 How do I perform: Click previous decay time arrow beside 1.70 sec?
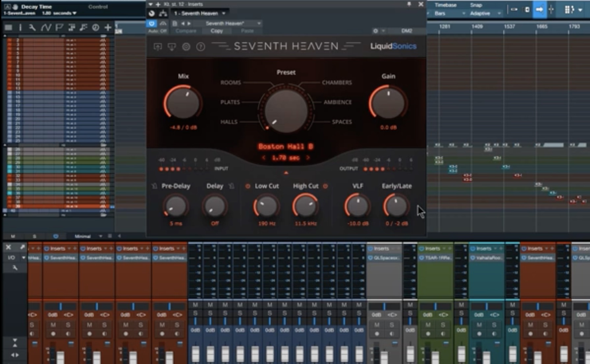[264, 158]
